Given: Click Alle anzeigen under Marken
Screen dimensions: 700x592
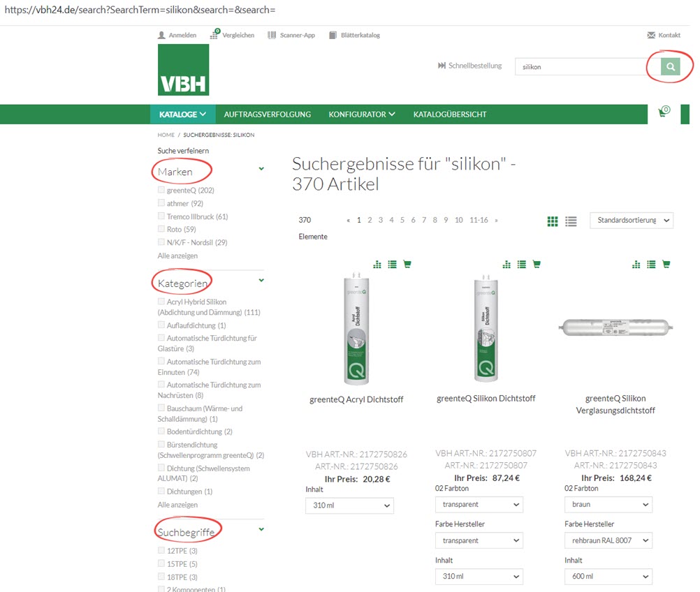Looking at the screenshot, I should pos(177,256).
